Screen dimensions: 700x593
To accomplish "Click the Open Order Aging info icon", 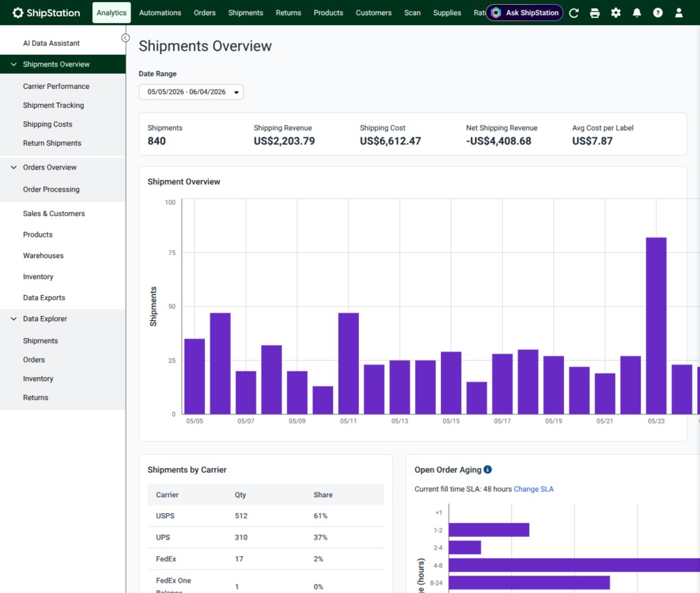I will tap(487, 469).
